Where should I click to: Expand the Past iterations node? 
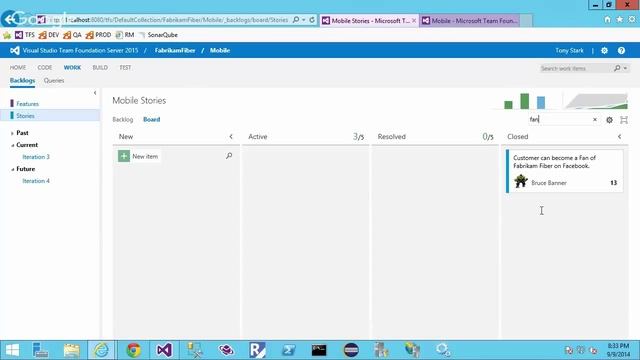click(12, 133)
